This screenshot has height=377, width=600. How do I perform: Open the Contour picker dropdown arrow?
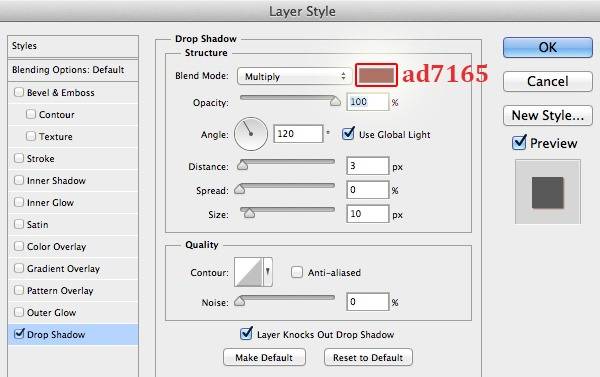tap(267, 272)
